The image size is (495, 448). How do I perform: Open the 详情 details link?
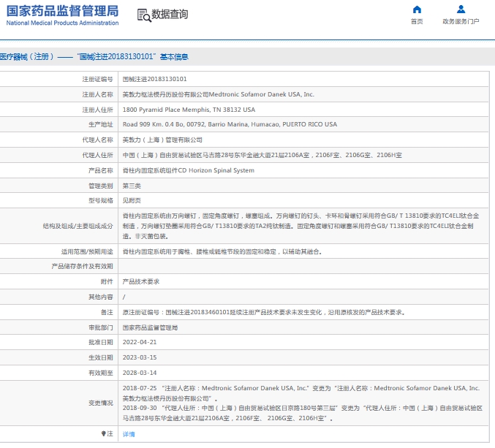click(129, 434)
